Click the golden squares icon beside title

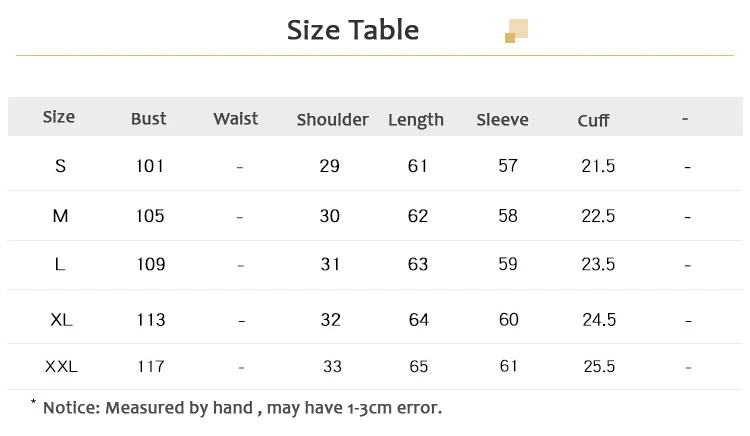click(517, 31)
